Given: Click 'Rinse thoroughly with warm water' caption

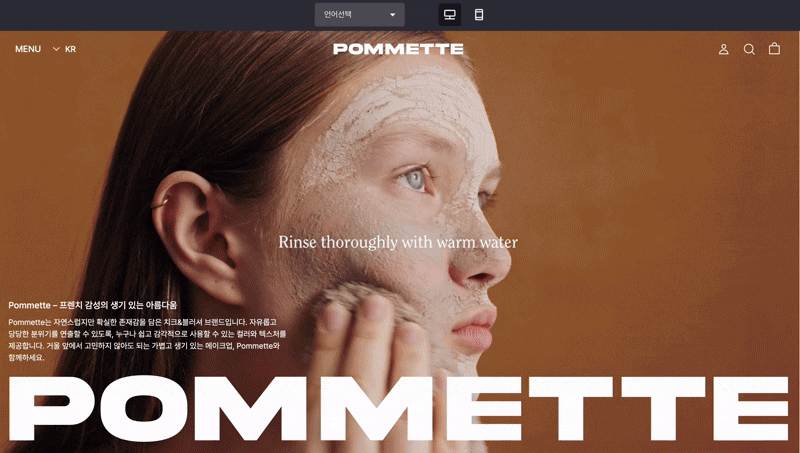Looking at the screenshot, I should click(398, 242).
